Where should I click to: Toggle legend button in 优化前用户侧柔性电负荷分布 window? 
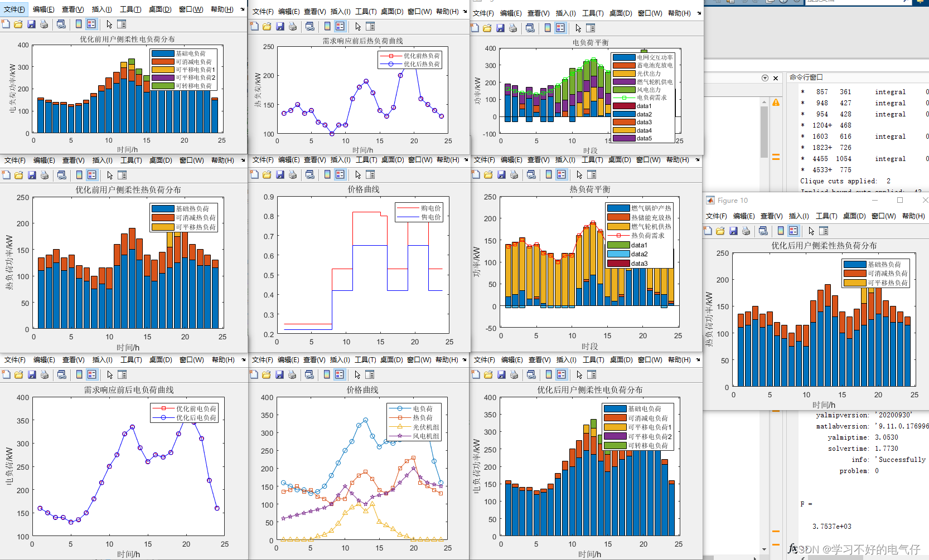tap(91, 24)
